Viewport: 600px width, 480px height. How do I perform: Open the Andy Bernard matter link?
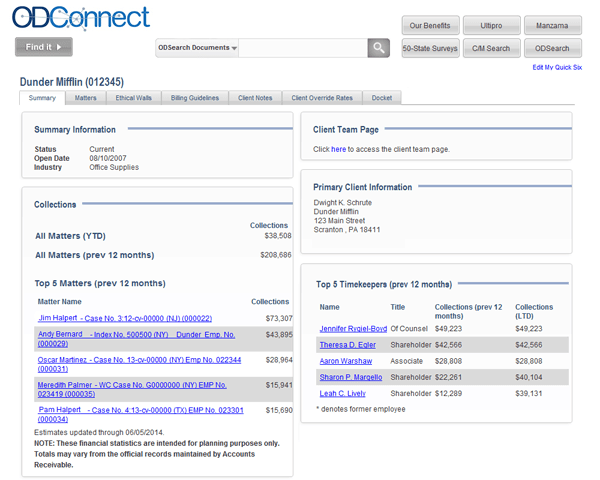[136, 339]
